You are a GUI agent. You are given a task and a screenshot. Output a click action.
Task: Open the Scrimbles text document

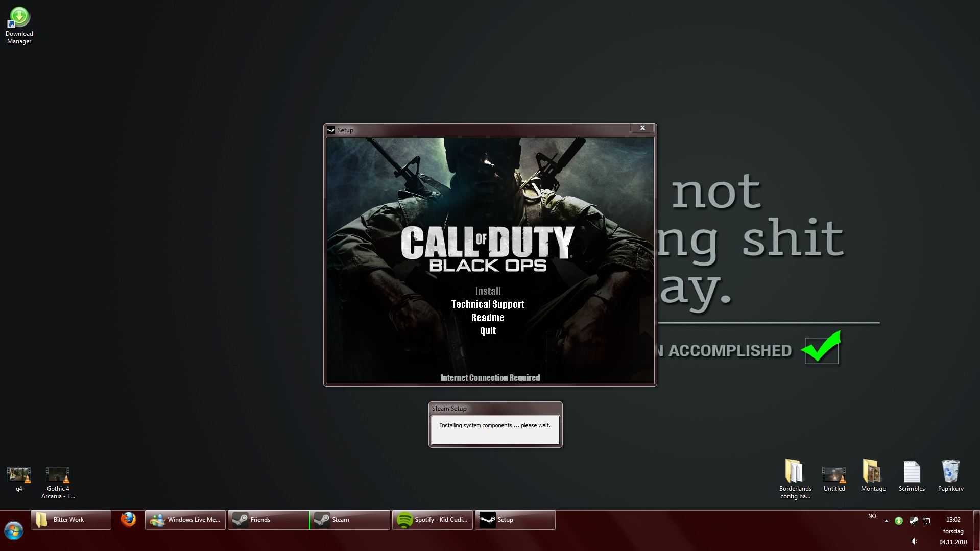[912, 476]
